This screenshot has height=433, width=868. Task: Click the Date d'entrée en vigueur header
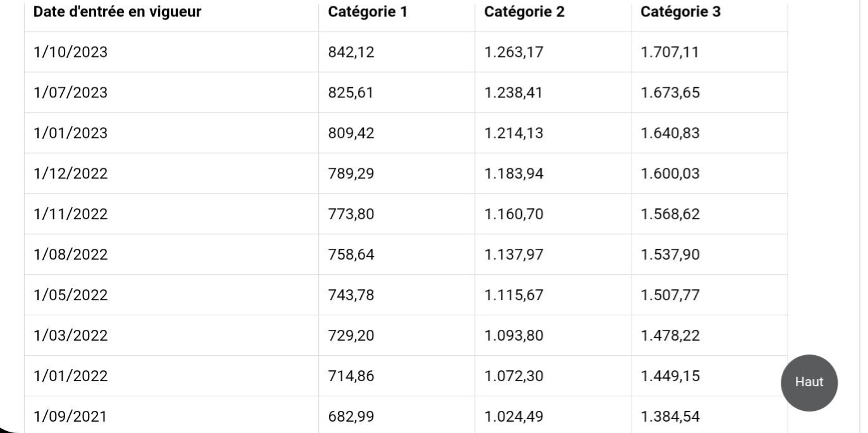117,12
